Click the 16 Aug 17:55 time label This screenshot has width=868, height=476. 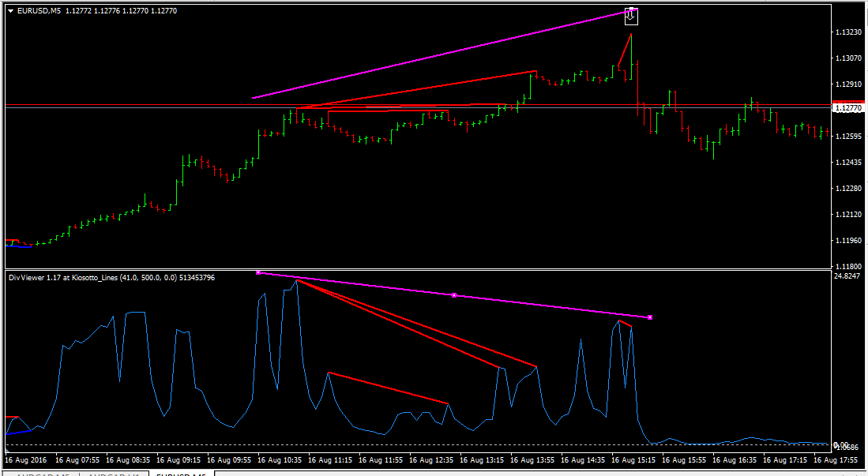click(836, 460)
